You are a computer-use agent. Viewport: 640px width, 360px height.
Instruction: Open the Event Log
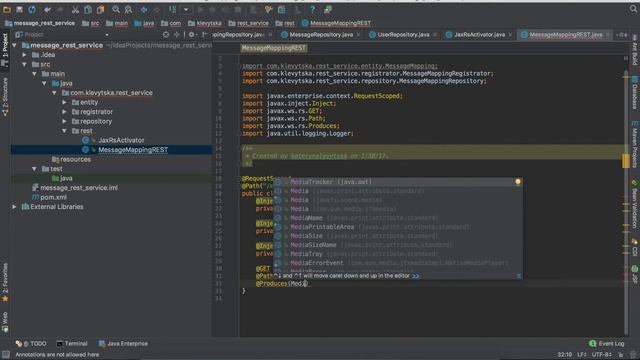click(607, 344)
